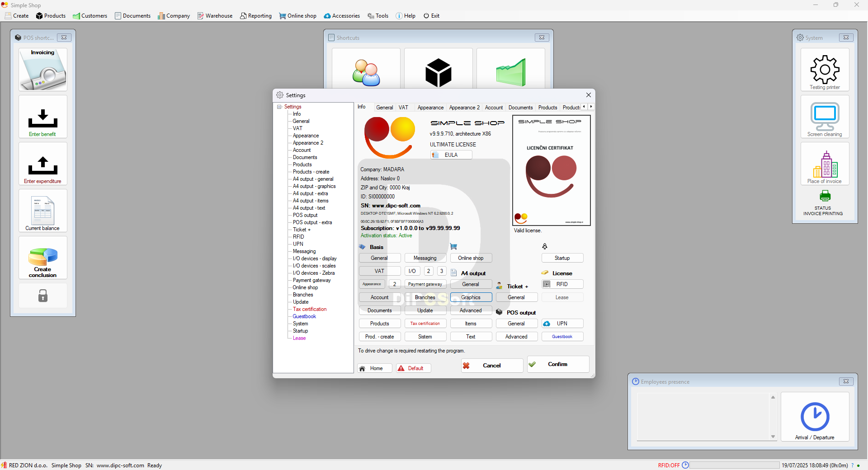Image resolution: width=868 pixels, height=470 pixels.
Task: Click the Place of invoice building icon
Action: pyautogui.click(x=825, y=164)
